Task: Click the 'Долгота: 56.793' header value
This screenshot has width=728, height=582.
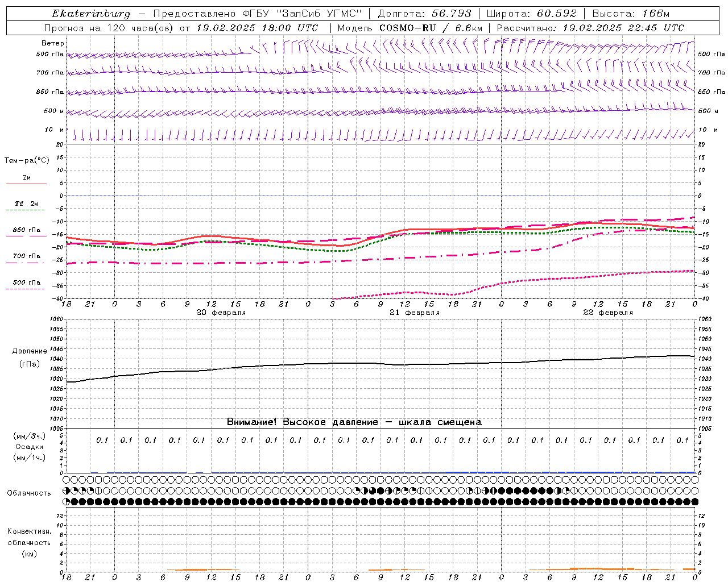Action: pos(424,14)
